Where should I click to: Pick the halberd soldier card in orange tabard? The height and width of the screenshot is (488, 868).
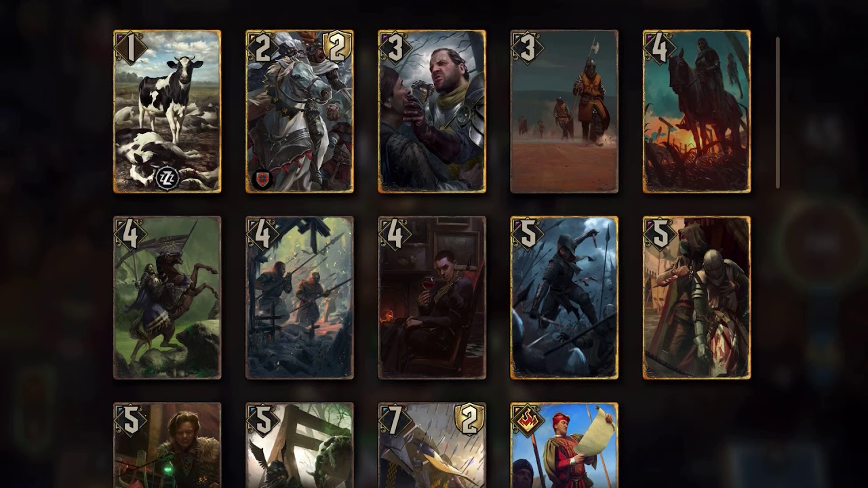click(x=564, y=111)
